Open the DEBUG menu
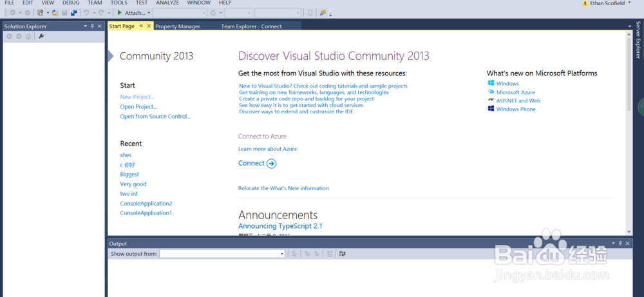Screen dimensions: 644x297 click(71, 3)
